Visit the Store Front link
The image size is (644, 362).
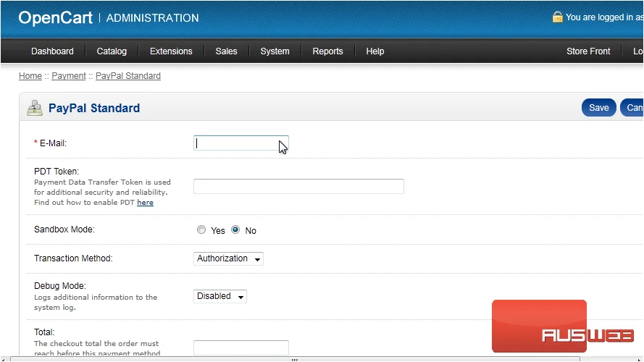coord(588,51)
